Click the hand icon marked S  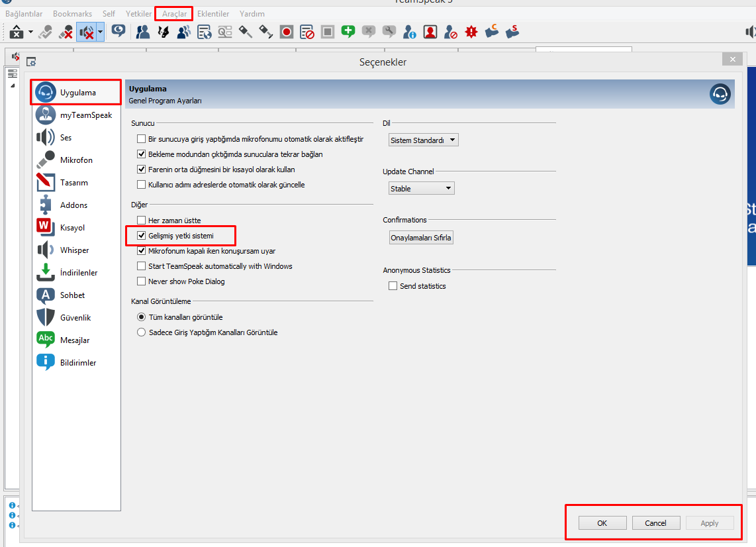(x=512, y=31)
